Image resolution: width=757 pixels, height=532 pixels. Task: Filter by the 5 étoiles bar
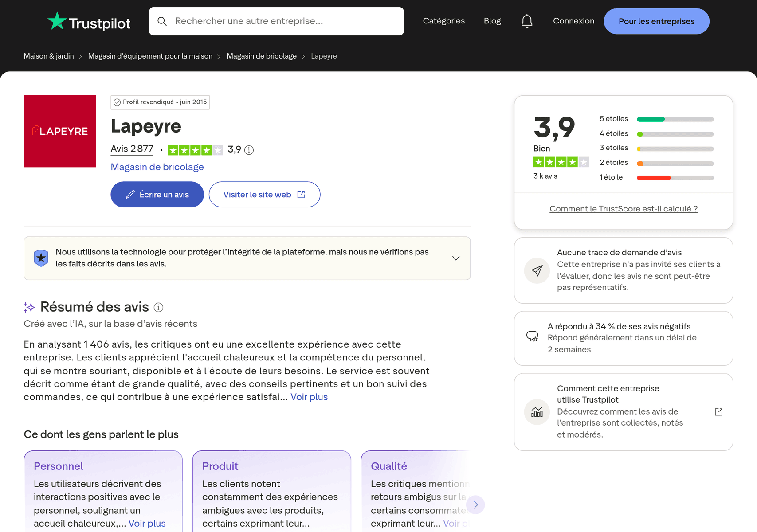click(675, 119)
